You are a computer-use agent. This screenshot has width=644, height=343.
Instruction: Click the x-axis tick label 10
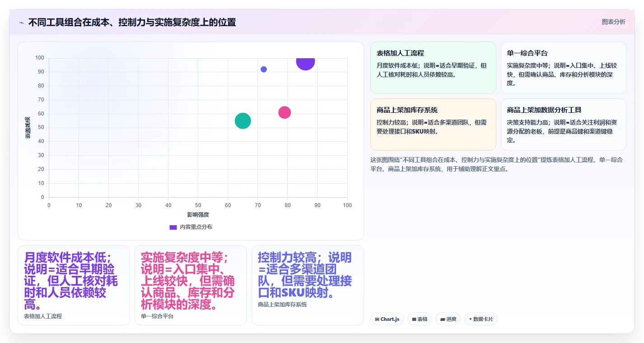pyautogui.click(x=79, y=205)
